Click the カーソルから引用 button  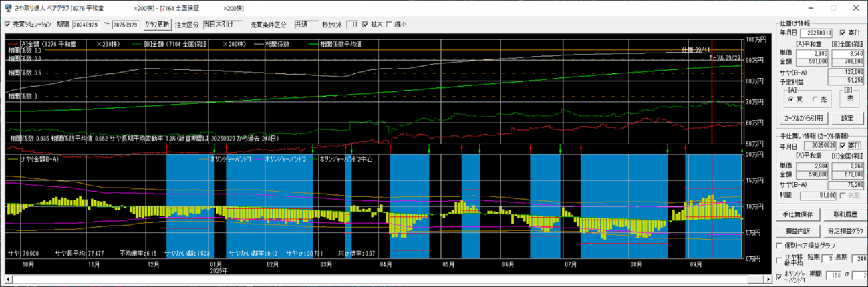coord(805,118)
